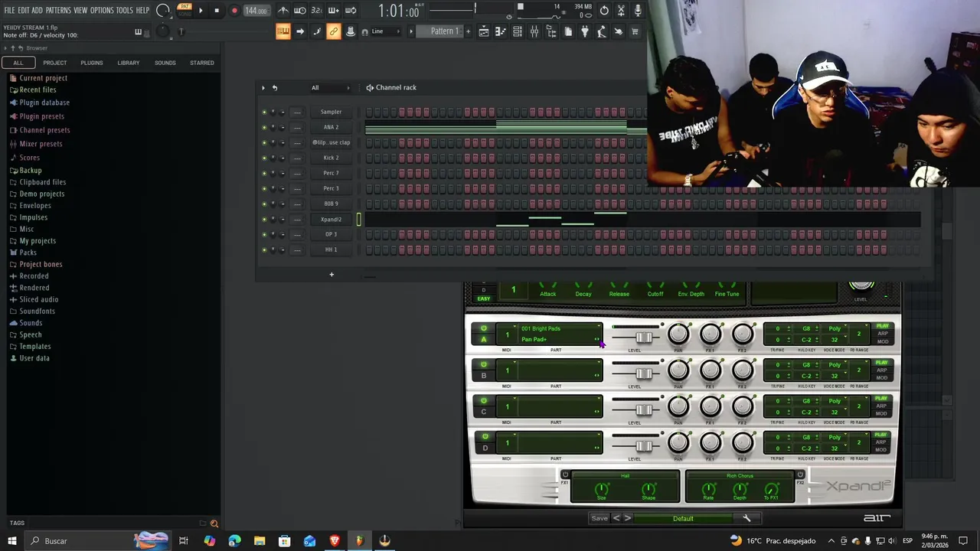Click Save button in Xpand!2 footer
Screen dimensions: 980x551
click(x=599, y=518)
